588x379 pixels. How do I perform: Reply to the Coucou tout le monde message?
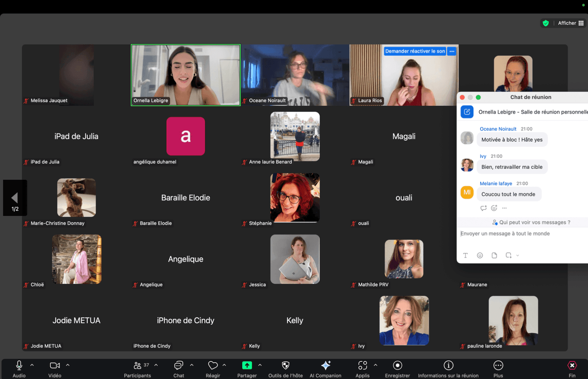coord(483,208)
